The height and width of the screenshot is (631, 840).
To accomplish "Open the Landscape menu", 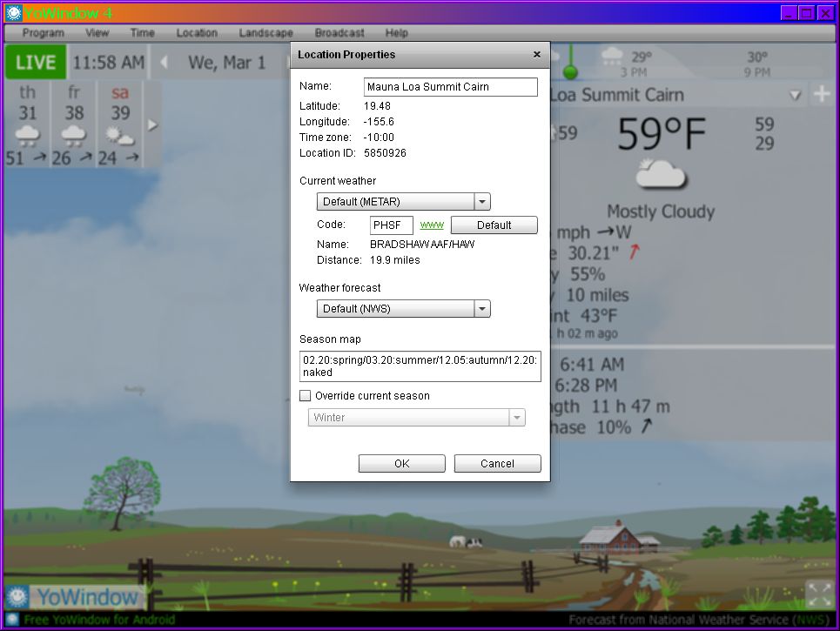I will click(265, 33).
